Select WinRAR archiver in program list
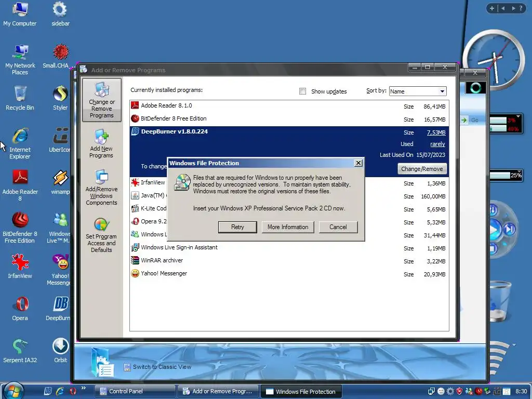Screen dimensions: 532x399 click(x=289, y=261)
